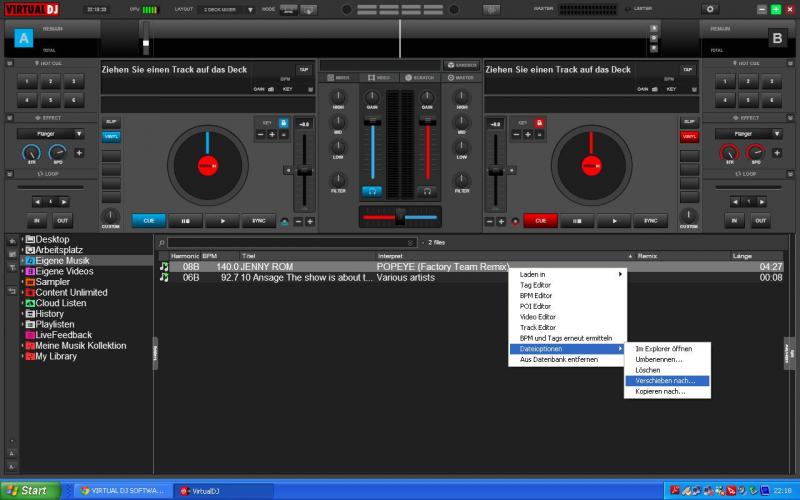Click the red CUE button on deck B
The width and height of the screenshot is (800, 500).
pyautogui.click(x=540, y=221)
